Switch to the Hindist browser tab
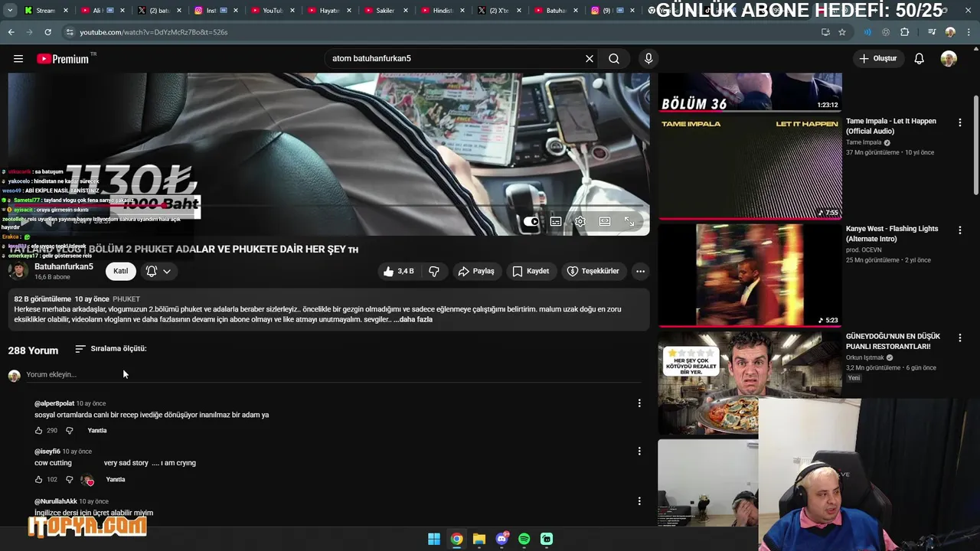Image resolution: width=980 pixels, height=551 pixels. point(443,11)
